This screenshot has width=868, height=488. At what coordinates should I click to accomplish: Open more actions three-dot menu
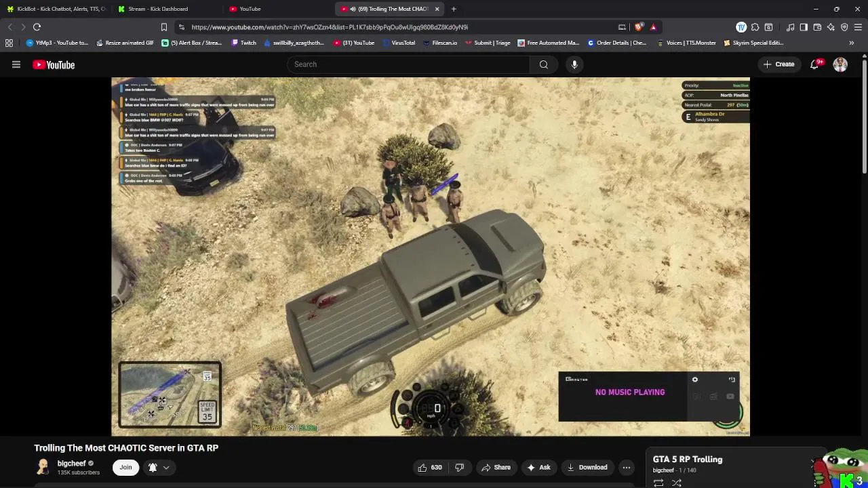click(627, 468)
